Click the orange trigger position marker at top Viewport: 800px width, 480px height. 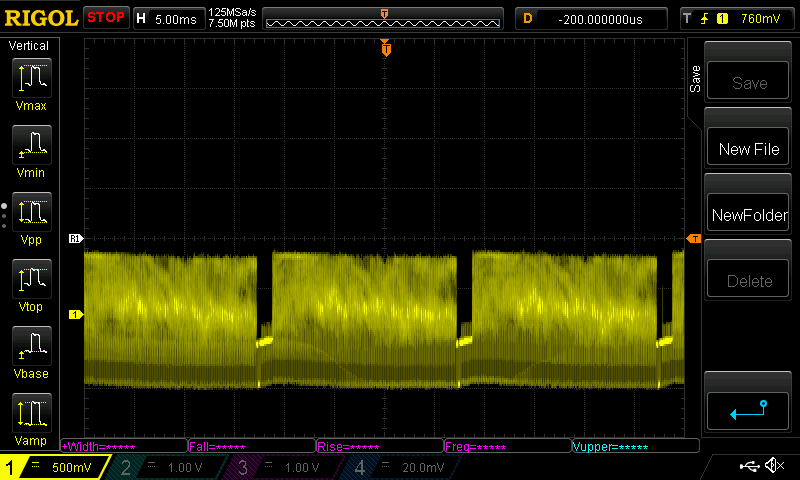tap(386, 48)
